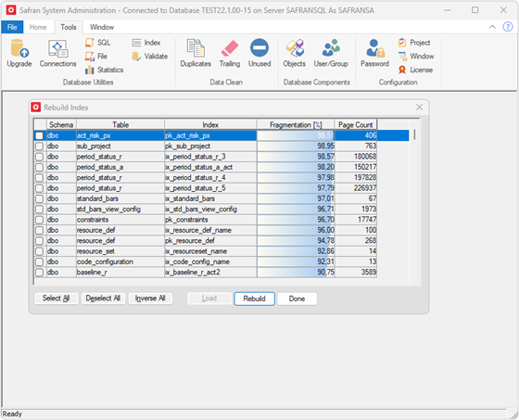Open the Unused data clean tool
The width and height of the screenshot is (519, 420).
pyautogui.click(x=259, y=53)
